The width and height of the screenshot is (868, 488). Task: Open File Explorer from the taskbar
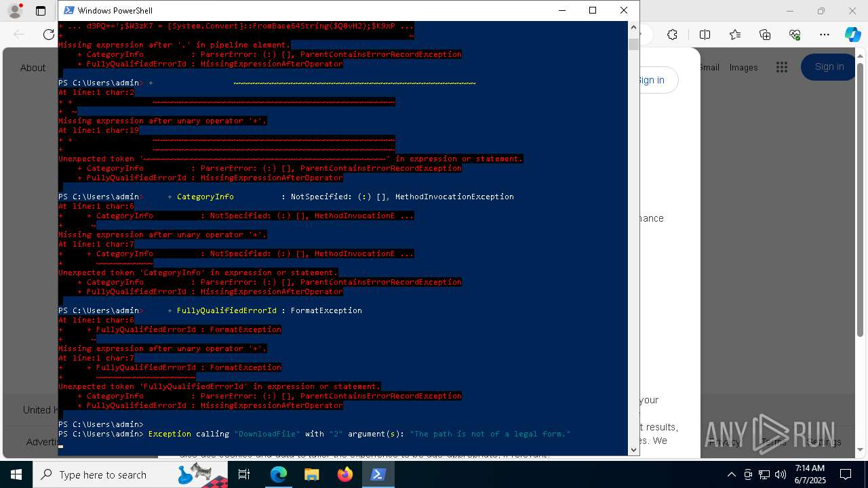tap(312, 474)
